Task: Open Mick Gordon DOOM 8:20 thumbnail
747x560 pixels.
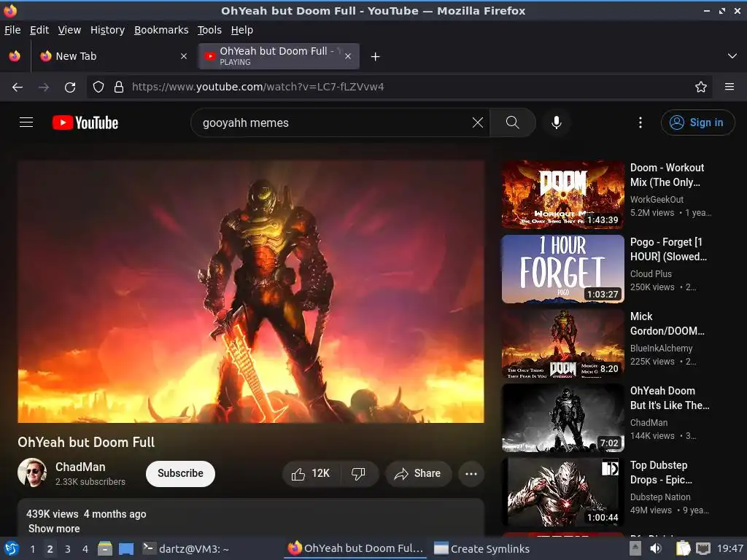Action: (562, 343)
